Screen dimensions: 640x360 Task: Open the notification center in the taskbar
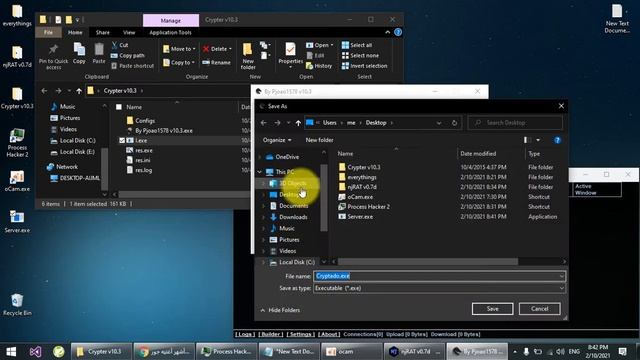622,351
